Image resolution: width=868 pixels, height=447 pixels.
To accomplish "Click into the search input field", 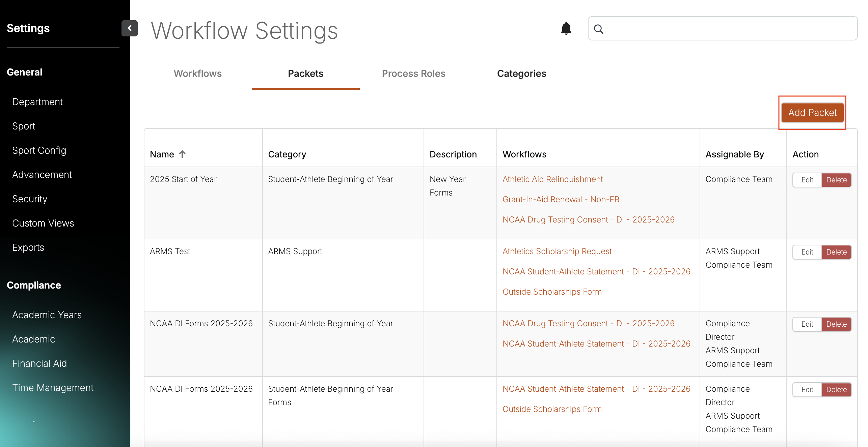I will (729, 29).
